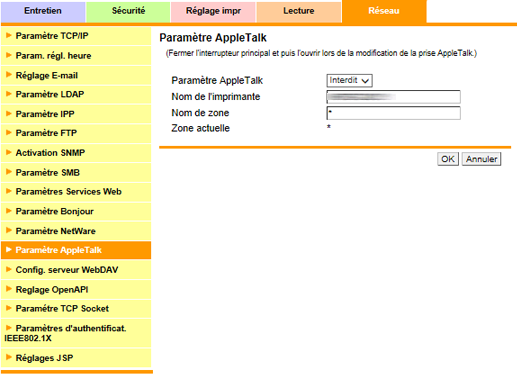Click the Réseau tab
This screenshot has width=517, height=392.
click(x=384, y=11)
